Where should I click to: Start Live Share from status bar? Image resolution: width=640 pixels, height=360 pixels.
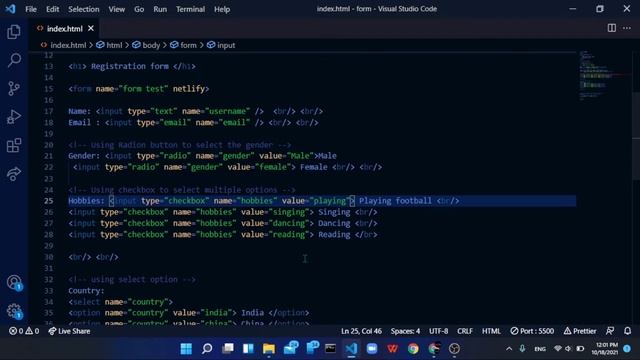click(x=69, y=331)
